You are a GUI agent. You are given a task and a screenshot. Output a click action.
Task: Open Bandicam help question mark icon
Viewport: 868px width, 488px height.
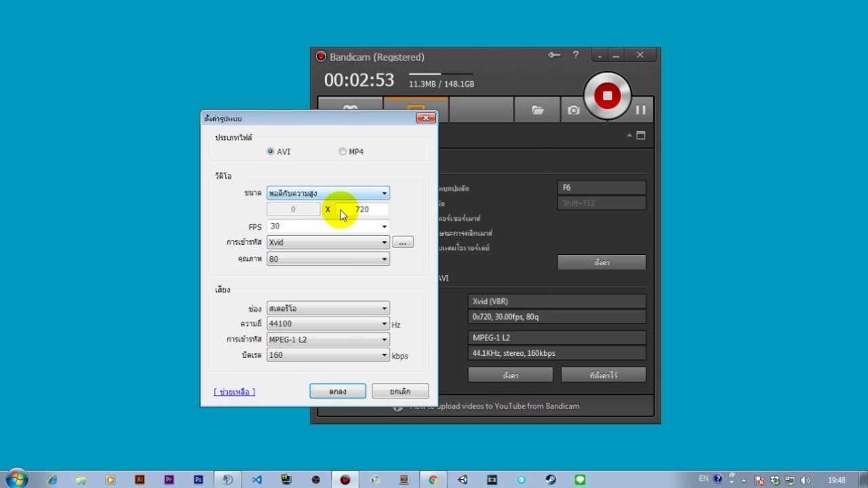pos(576,56)
